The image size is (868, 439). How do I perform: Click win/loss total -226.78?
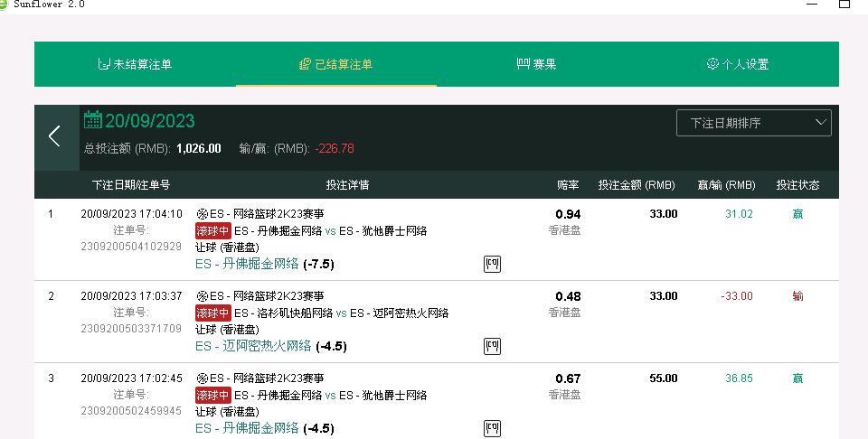point(335,149)
